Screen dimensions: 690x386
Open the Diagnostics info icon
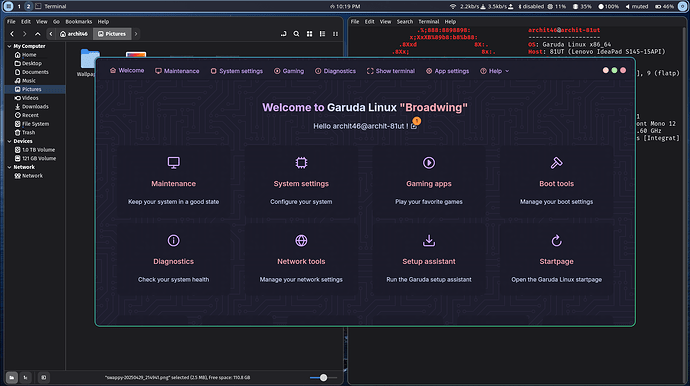[173, 240]
